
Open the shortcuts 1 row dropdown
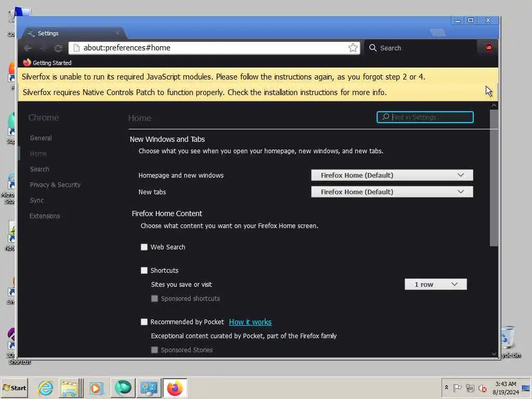[436, 284]
